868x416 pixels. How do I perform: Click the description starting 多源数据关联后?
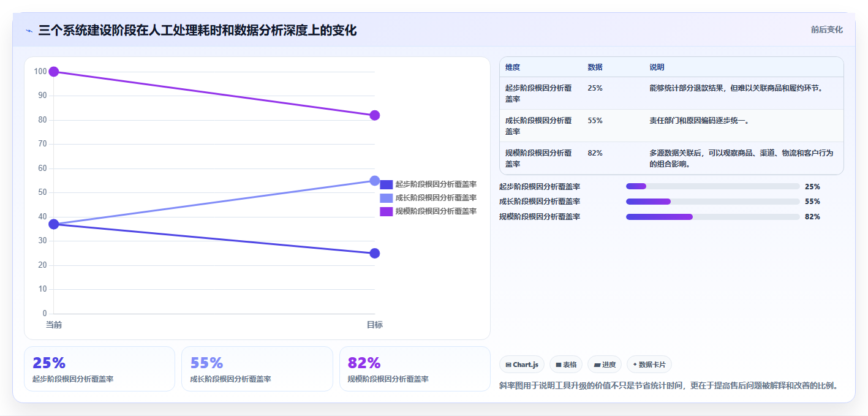coord(741,158)
